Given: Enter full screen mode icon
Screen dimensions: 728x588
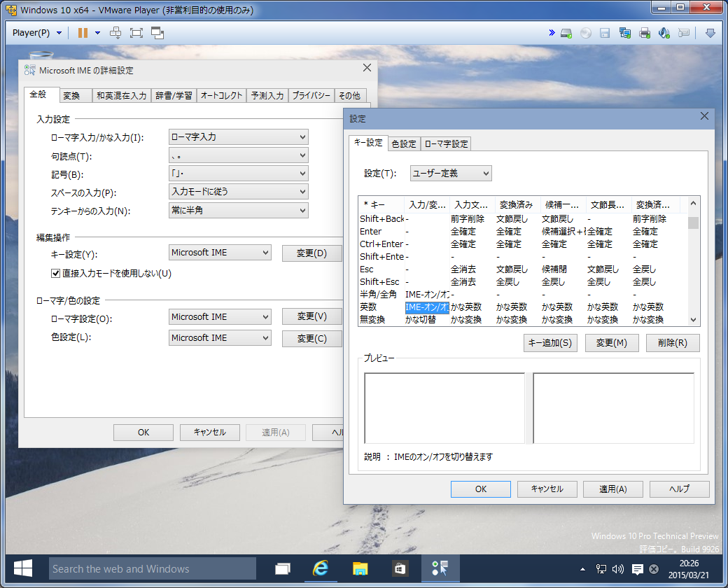Looking at the screenshot, I should click(x=136, y=33).
